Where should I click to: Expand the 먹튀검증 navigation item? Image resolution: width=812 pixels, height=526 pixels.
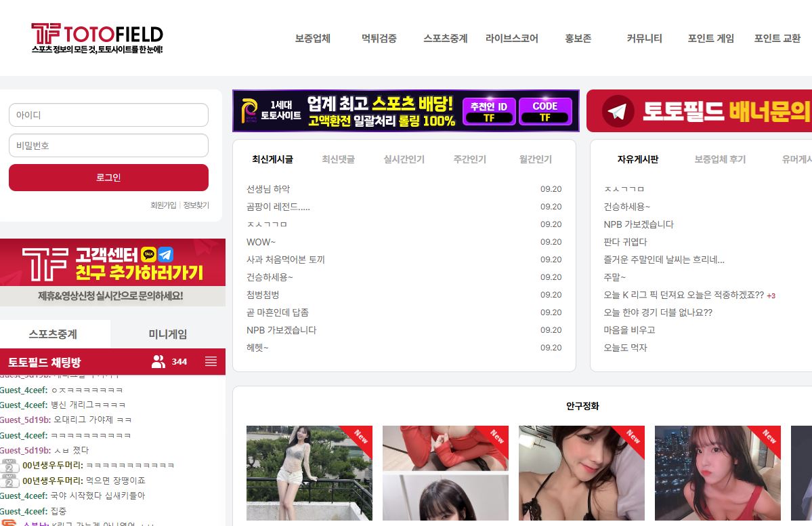coord(379,39)
